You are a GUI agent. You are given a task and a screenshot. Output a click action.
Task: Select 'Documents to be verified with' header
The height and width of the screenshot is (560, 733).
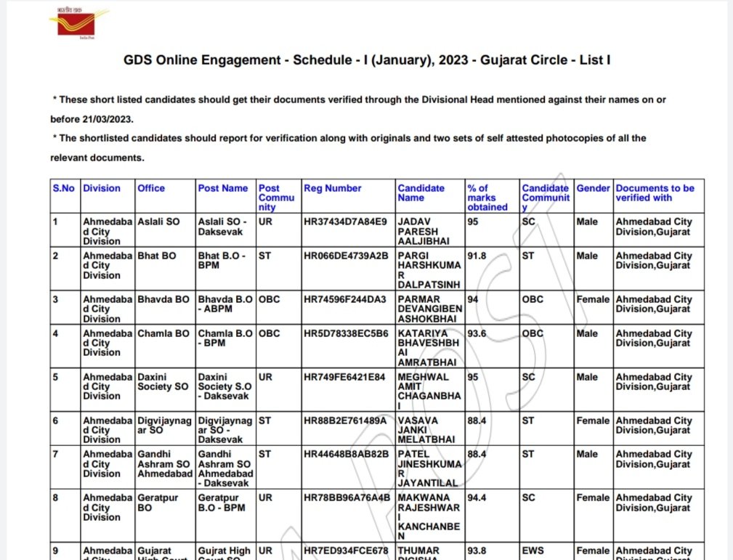coord(655,192)
